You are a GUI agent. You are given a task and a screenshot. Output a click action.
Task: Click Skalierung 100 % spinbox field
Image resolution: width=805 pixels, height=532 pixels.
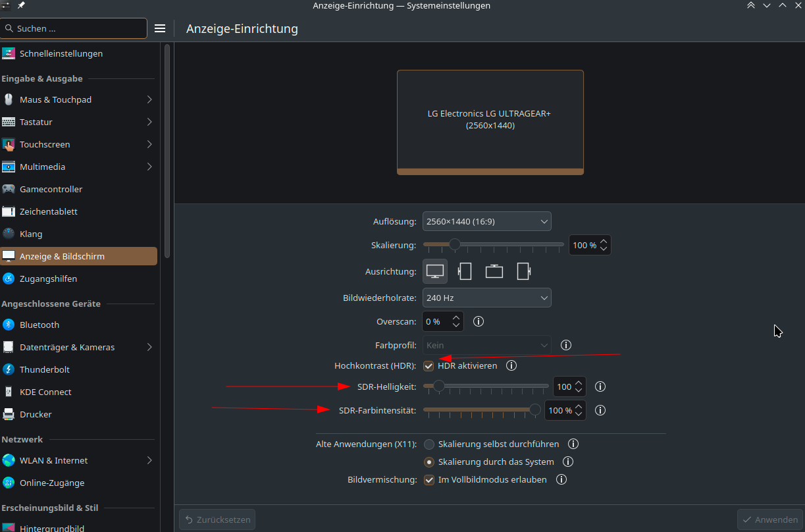[590, 245]
